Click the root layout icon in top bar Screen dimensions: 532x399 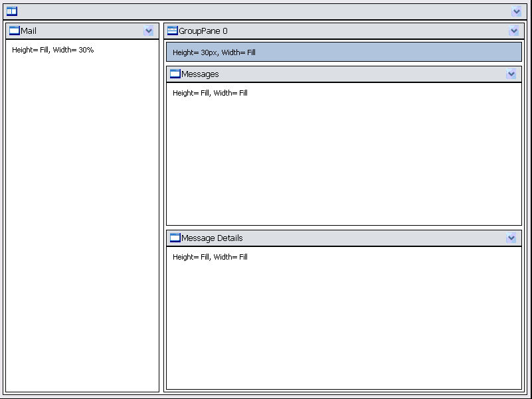click(12, 11)
